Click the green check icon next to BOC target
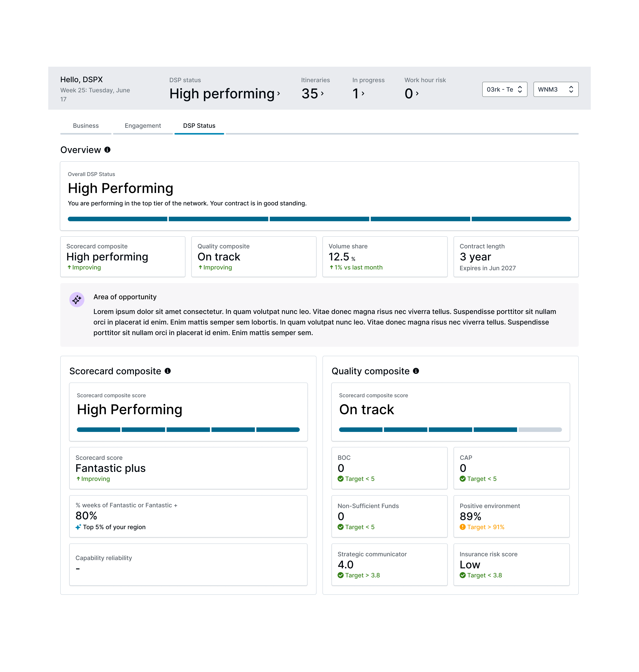The height and width of the screenshot is (672, 639). (x=341, y=479)
